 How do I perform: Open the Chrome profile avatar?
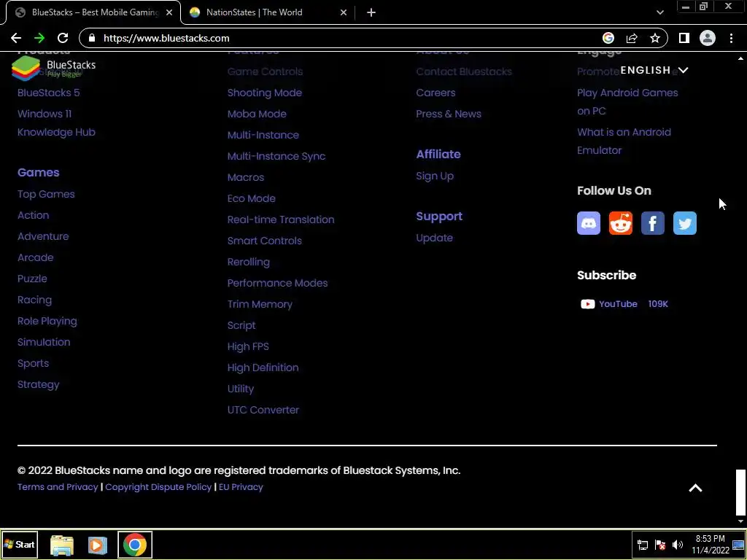(x=708, y=38)
